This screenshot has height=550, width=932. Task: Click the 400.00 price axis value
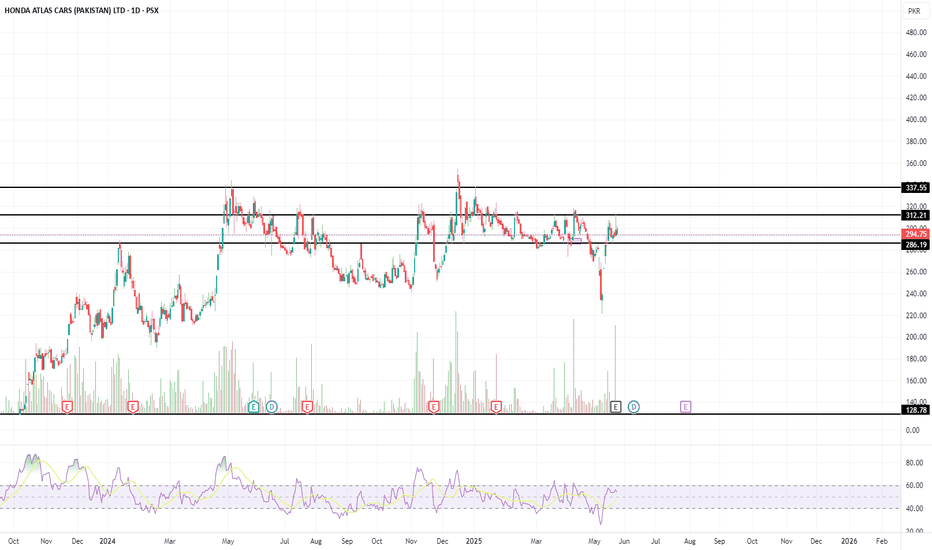click(x=916, y=120)
